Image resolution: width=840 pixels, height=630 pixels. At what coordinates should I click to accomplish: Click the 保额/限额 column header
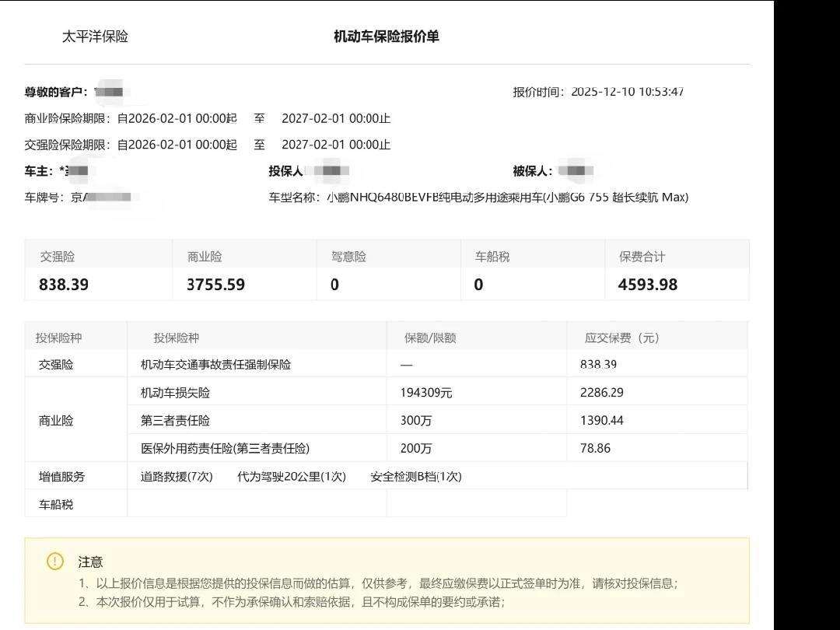(x=430, y=338)
